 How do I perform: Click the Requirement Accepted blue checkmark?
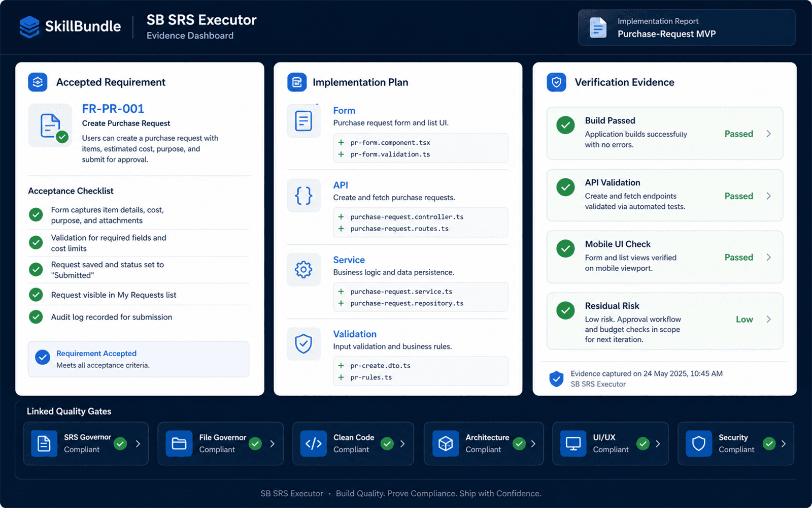click(x=43, y=358)
